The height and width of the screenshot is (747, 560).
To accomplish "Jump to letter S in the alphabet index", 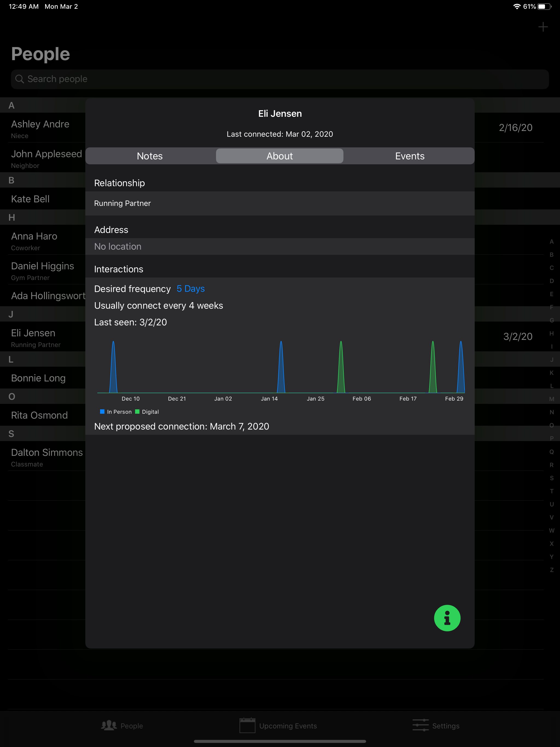I will (551, 478).
